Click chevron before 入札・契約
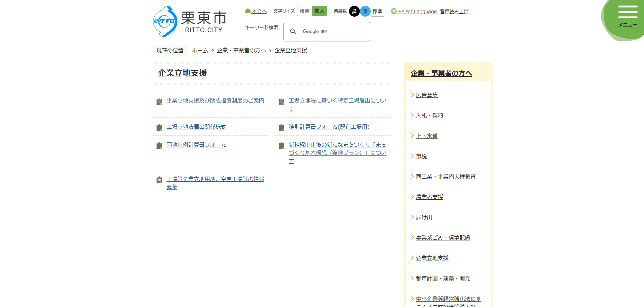644x307 pixels. [412, 115]
